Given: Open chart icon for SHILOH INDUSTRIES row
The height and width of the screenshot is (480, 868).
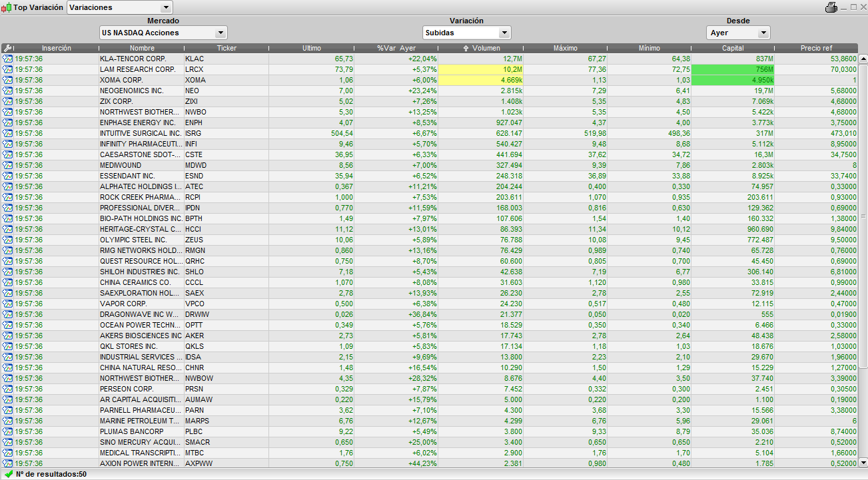Looking at the screenshot, I should (x=7, y=272).
